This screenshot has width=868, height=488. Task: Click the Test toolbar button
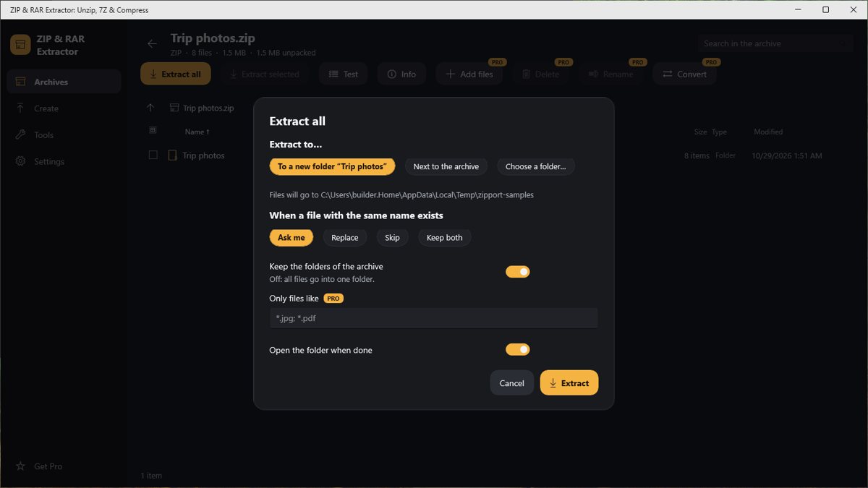point(344,74)
